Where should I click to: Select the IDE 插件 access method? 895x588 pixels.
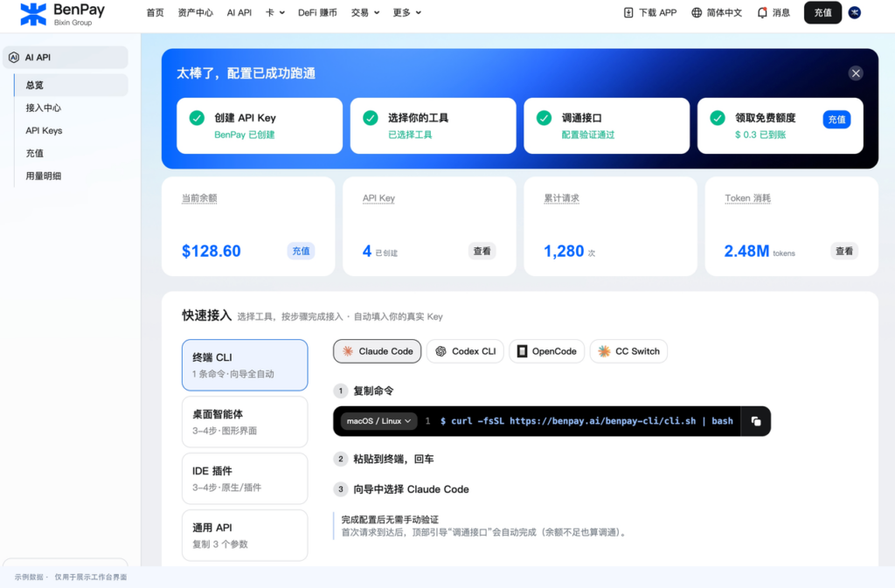tap(245, 479)
